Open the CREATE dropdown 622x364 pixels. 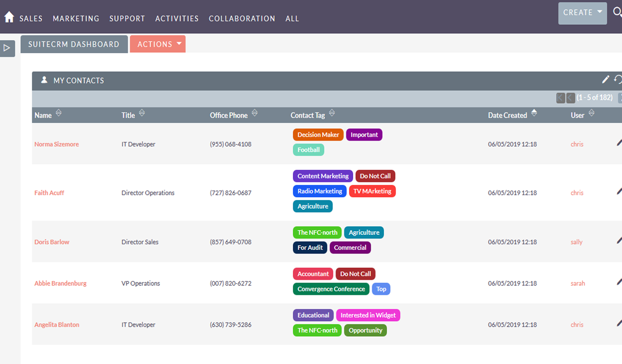[582, 13]
